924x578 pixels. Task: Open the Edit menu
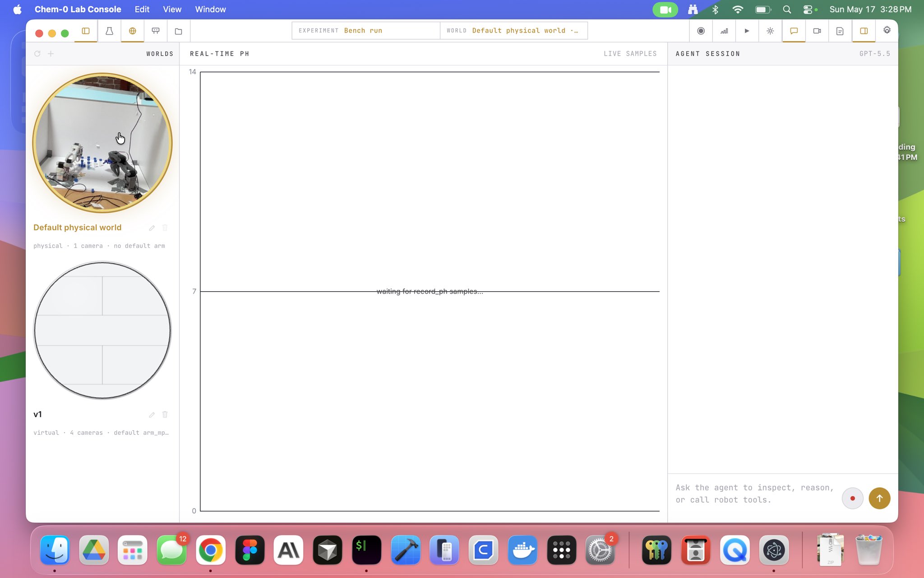(x=142, y=9)
